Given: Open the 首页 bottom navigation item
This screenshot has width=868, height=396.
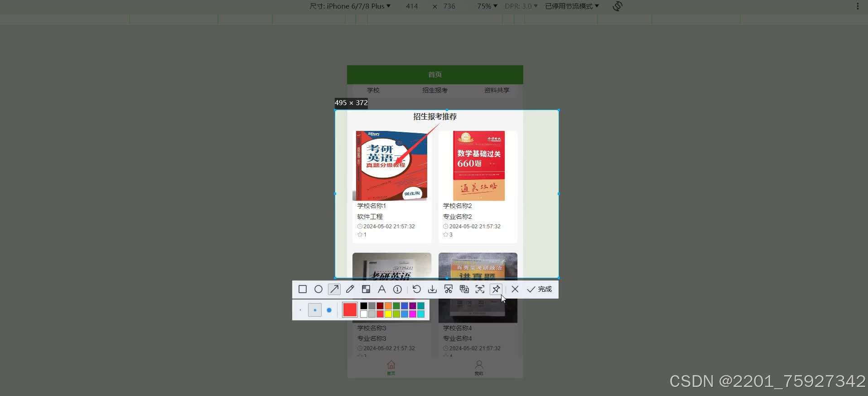Looking at the screenshot, I should click(391, 367).
